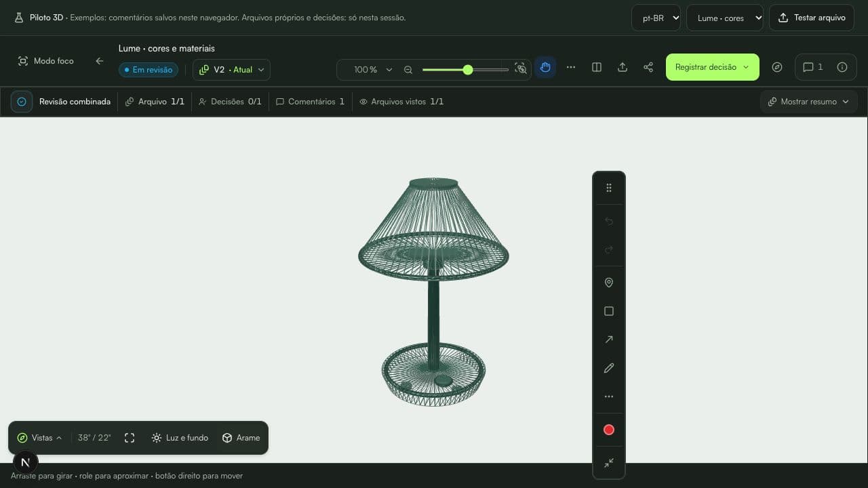Viewport: 868px width, 488px height.
Task: Click the Testar arquivo button
Action: [812, 18]
